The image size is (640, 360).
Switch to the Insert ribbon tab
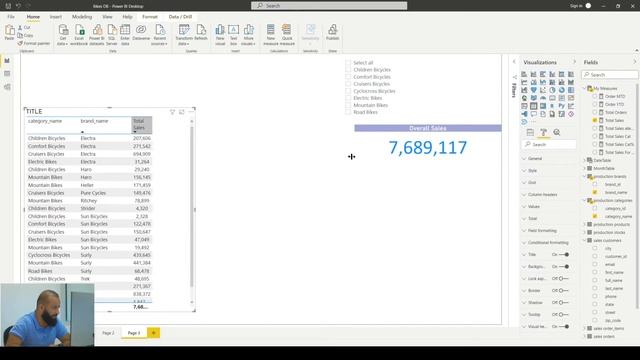56,17
